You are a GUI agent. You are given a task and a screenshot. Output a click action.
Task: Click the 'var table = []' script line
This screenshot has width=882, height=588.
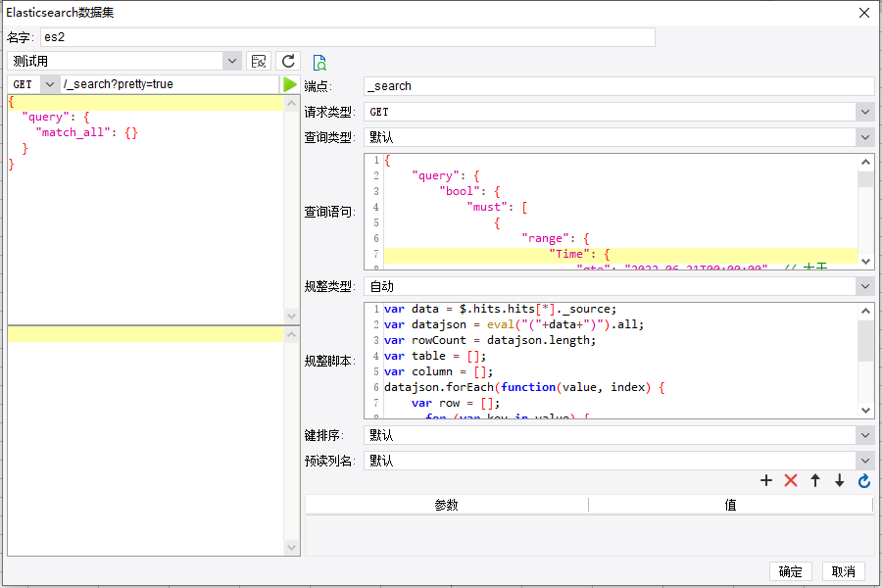click(x=435, y=356)
